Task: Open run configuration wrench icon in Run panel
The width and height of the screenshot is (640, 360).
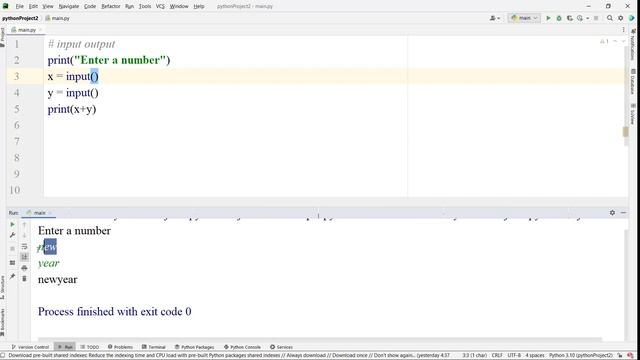Action: tap(12, 235)
